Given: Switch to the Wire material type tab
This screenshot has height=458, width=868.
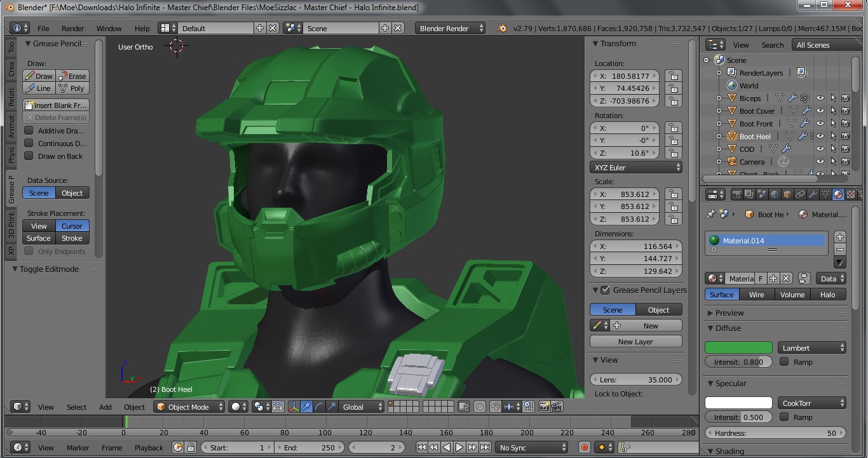Looking at the screenshot, I should click(756, 295).
